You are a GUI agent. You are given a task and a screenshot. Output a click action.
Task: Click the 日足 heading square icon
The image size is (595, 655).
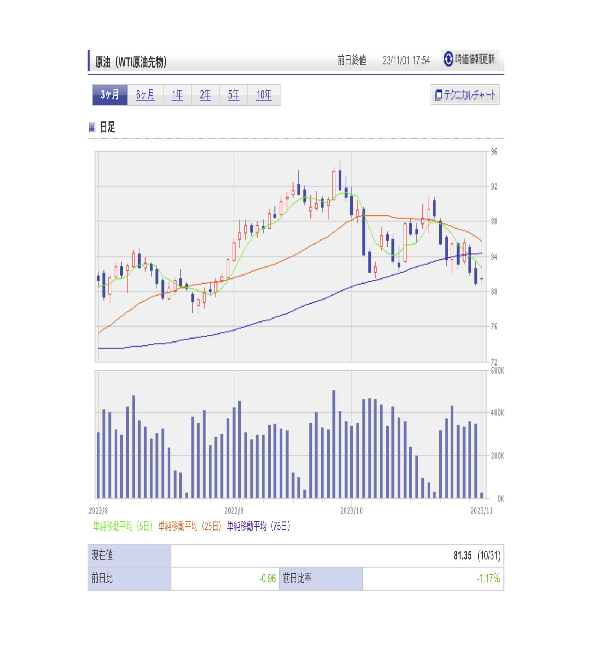pos(92,127)
